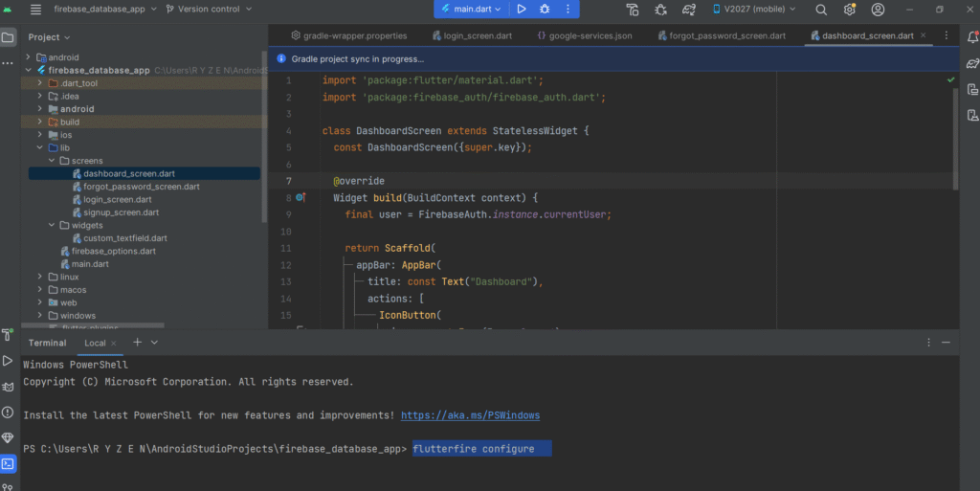Open Search Everywhere magnifier icon
Viewport: 980px width, 491px height.
pyautogui.click(x=822, y=10)
